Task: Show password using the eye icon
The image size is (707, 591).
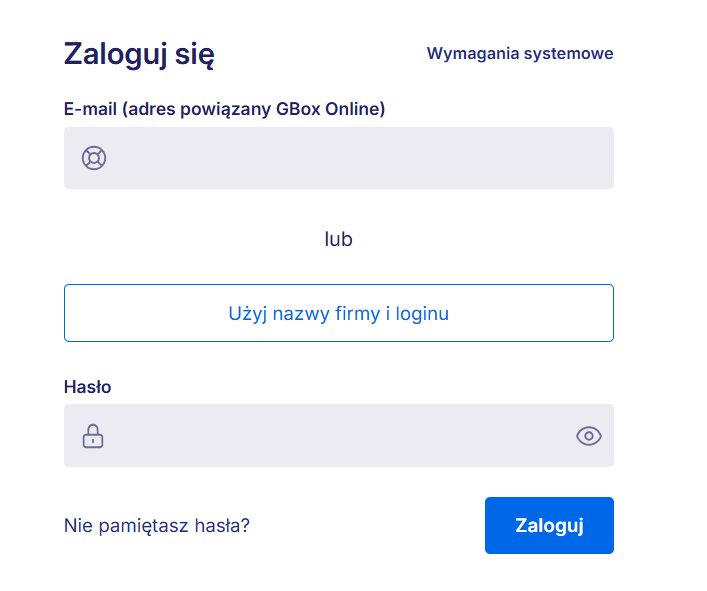Action: point(589,436)
